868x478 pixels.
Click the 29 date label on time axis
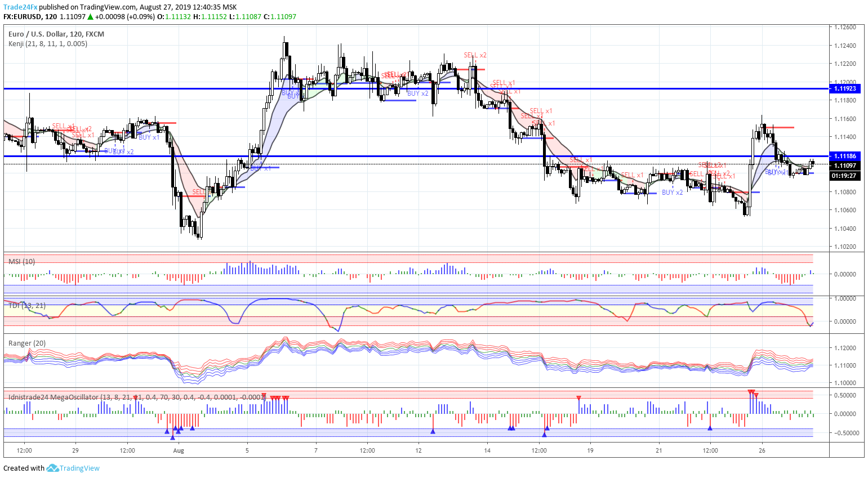[x=75, y=450]
